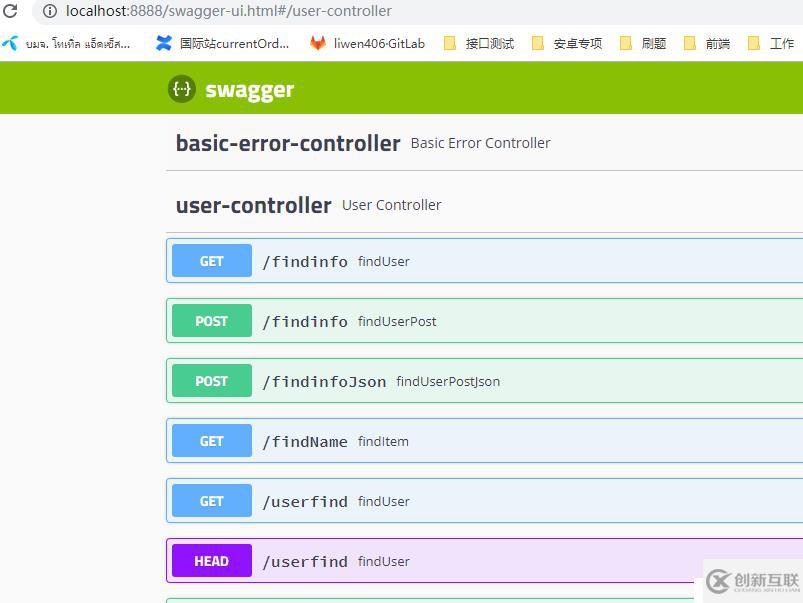This screenshot has width=803, height=603.
Task: Expand HEAD /userfind operation path
Action: coord(305,562)
